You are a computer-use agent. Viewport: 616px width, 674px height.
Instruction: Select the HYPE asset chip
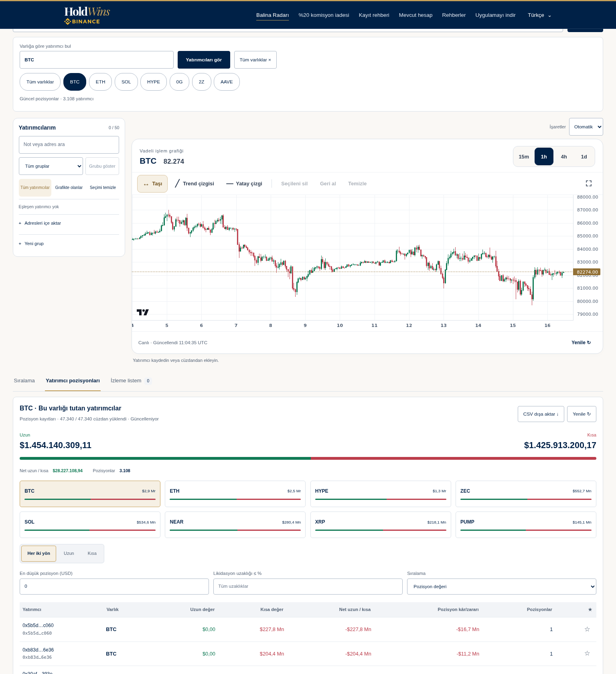(x=154, y=82)
